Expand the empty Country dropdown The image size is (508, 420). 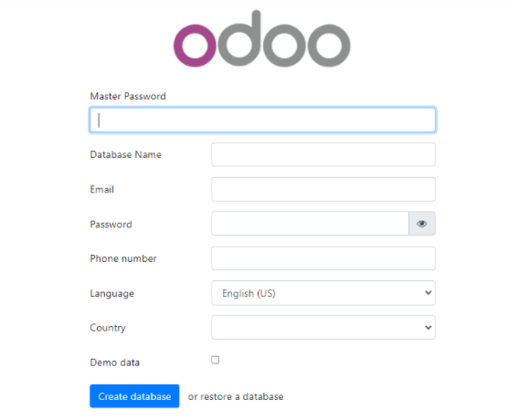point(323,328)
